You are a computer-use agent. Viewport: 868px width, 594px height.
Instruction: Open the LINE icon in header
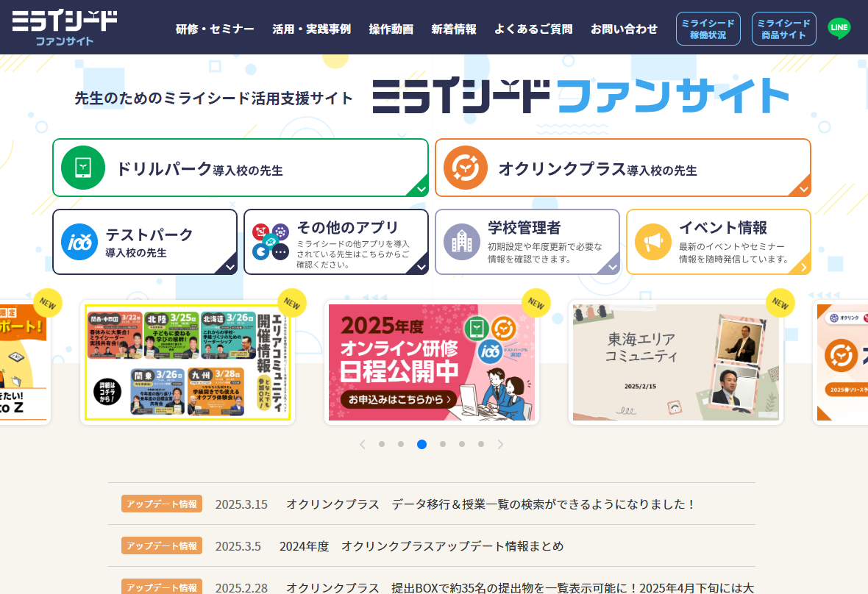click(x=839, y=28)
